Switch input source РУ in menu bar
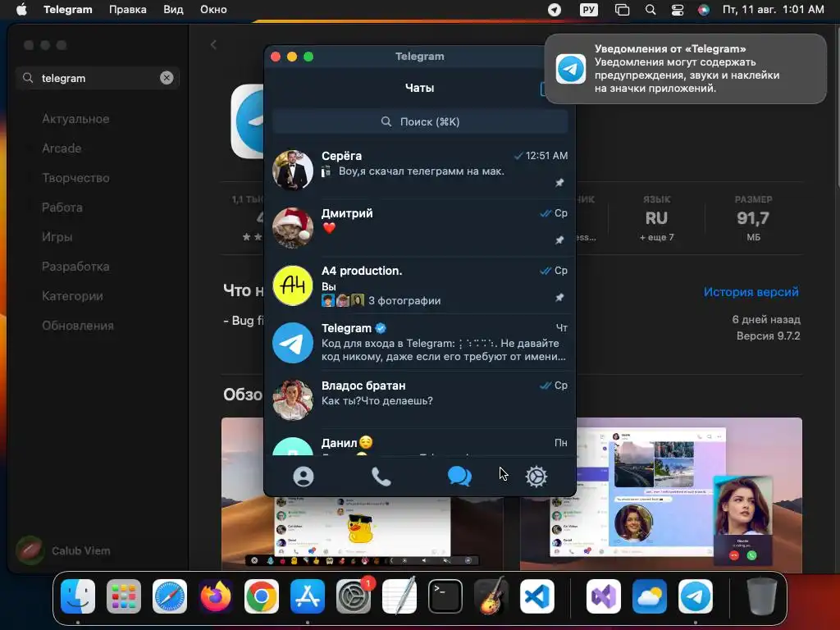Image resolution: width=840 pixels, height=630 pixels. click(589, 10)
